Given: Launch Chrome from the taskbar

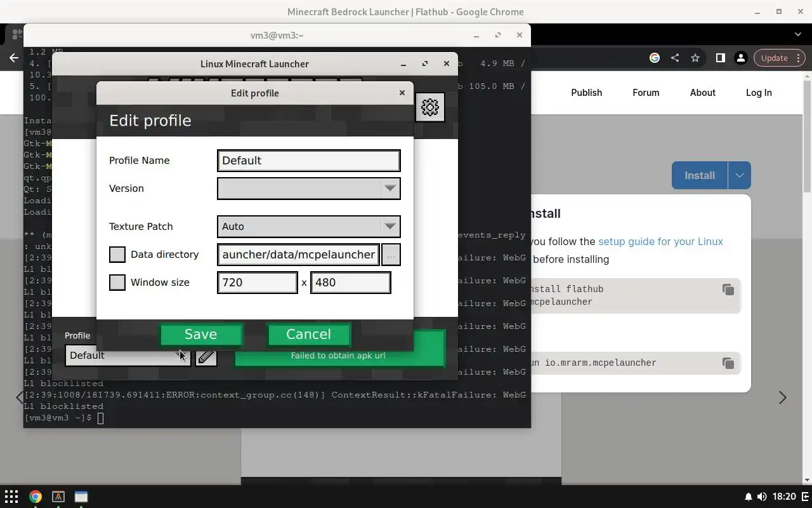Looking at the screenshot, I should coord(36,497).
